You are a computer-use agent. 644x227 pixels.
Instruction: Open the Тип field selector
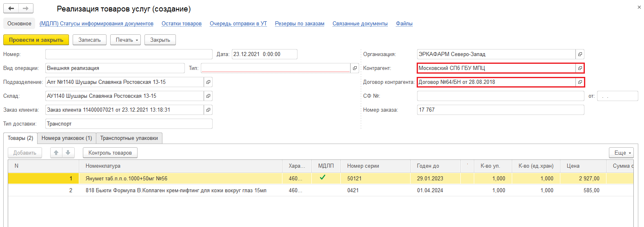(x=355, y=68)
